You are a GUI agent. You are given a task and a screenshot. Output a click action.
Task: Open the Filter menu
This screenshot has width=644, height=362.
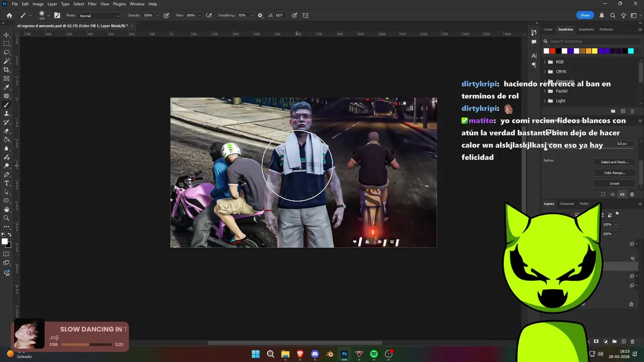tap(92, 4)
